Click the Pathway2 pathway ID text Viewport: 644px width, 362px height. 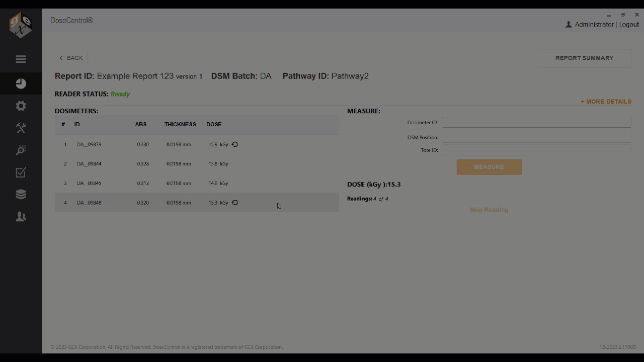tap(350, 76)
